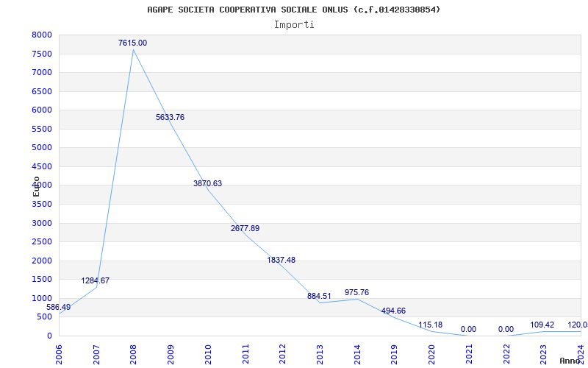The width and height of the screenshot is (588, 368).
Task: Click the 494.66 data label
Action: (x=393, y=311)
